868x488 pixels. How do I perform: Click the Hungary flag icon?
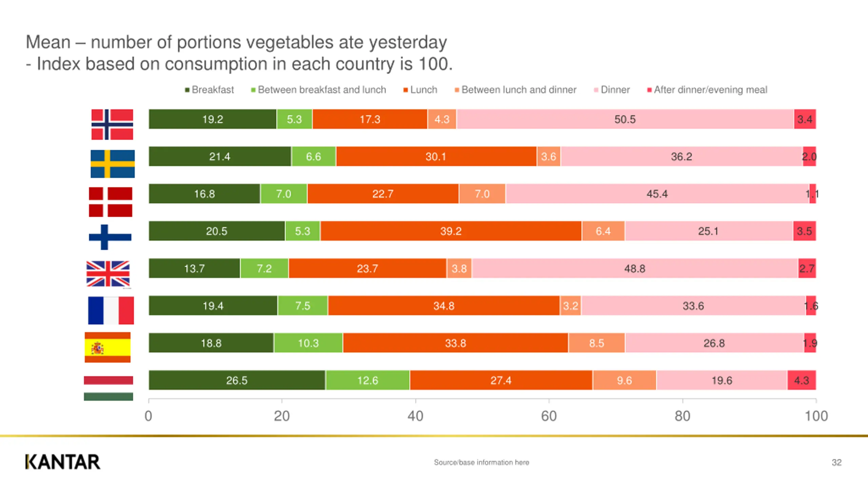pos(108,388)
